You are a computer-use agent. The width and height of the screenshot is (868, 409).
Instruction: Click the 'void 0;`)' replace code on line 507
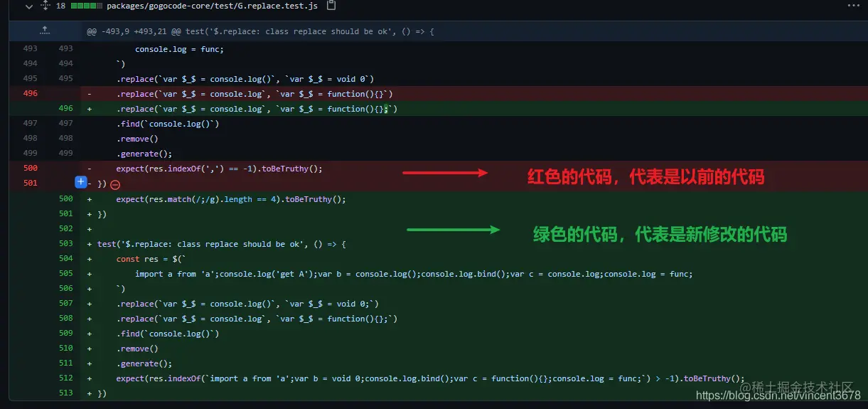pyautogui.click(x=247, y=304)
